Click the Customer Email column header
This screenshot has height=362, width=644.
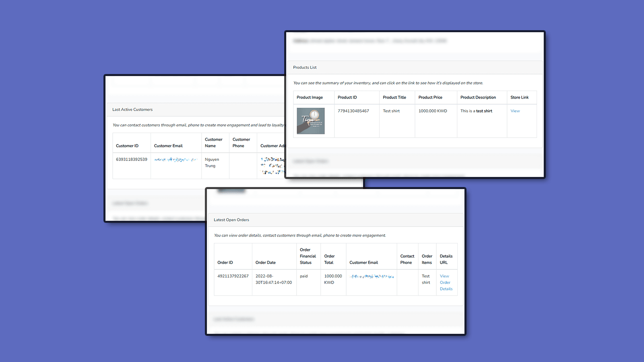168,146
